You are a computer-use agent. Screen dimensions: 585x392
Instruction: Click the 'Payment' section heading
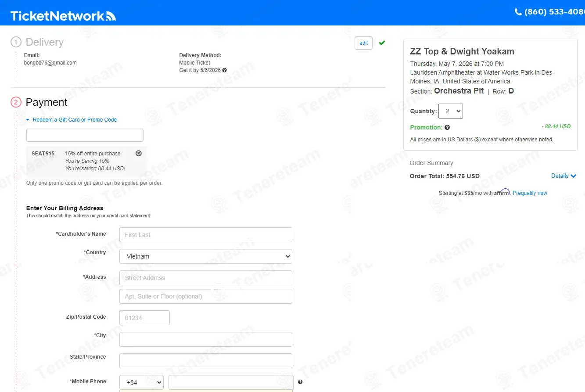coord(47,102)
